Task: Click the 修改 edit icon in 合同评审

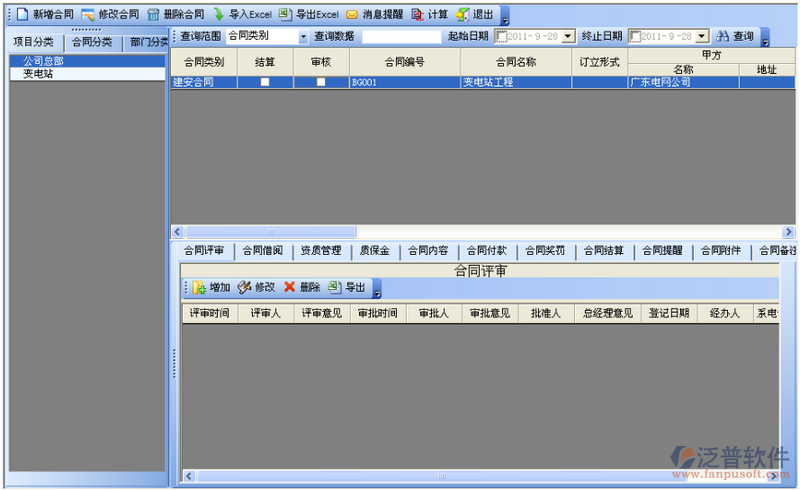Action: tap(244, 287)
